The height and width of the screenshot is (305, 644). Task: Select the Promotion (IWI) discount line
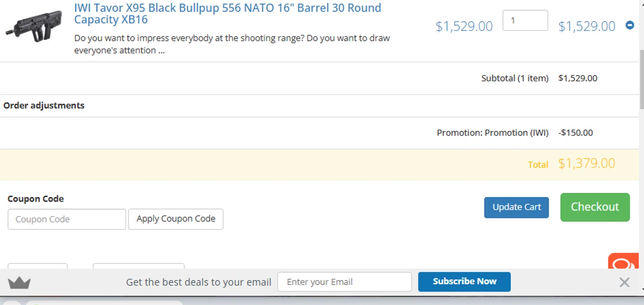coord(492,133)
